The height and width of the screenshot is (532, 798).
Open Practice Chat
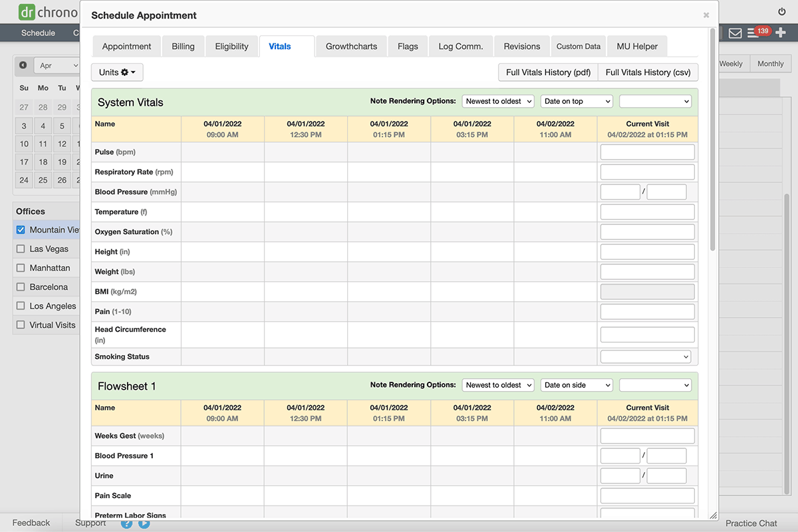click(x=751, y=523)
